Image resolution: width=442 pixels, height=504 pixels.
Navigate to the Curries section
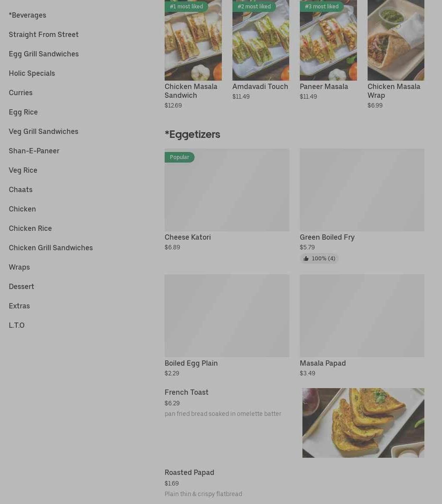[21, 93]
